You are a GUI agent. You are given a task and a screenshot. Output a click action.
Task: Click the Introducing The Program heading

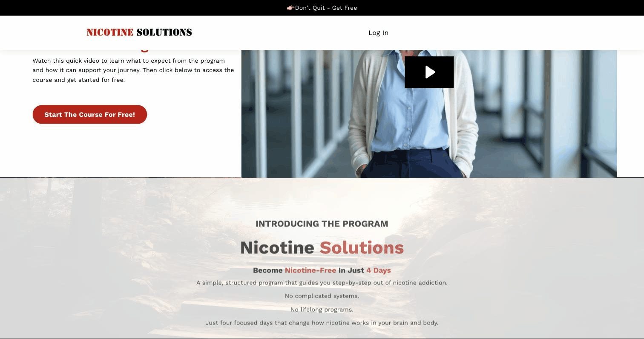pos(322,224)
